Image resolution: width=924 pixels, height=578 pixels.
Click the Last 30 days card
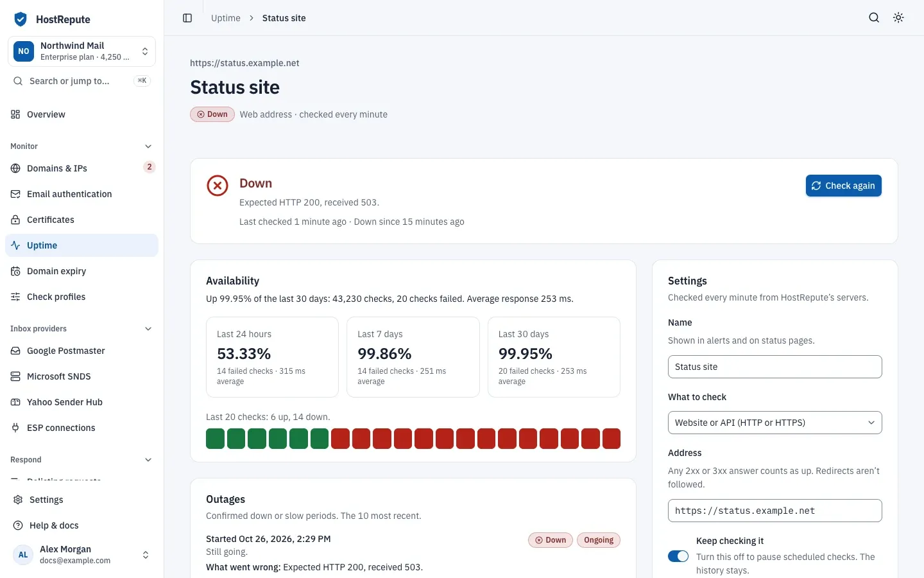point(554,357)
